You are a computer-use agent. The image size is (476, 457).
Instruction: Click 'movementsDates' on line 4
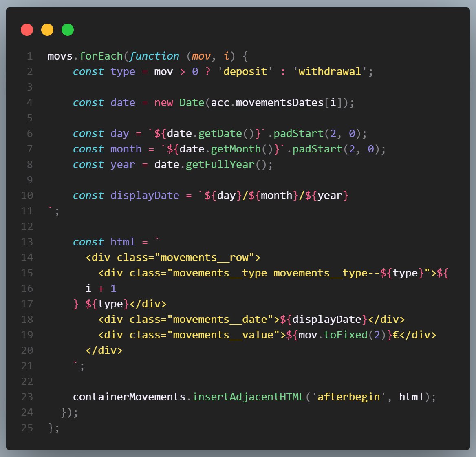[280, 103]
